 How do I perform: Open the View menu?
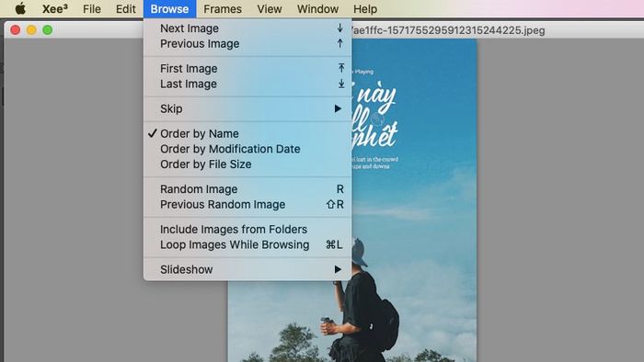(x=270, y=8)
